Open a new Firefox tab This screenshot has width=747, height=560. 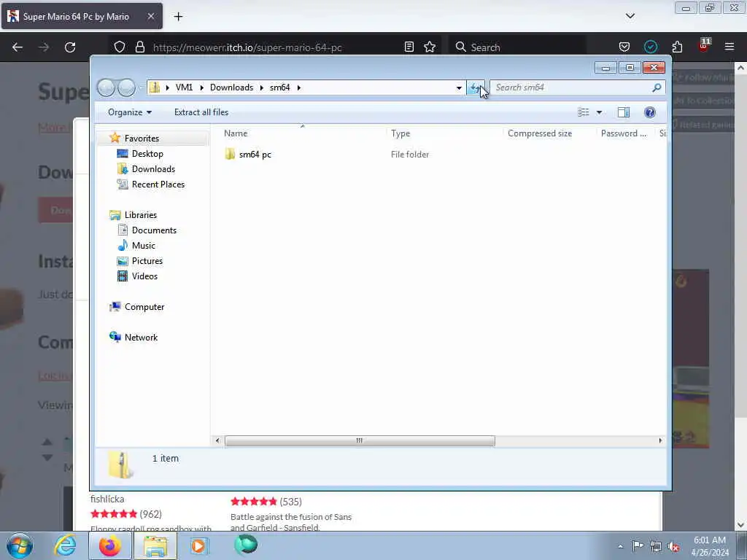(x=178, y=17)
